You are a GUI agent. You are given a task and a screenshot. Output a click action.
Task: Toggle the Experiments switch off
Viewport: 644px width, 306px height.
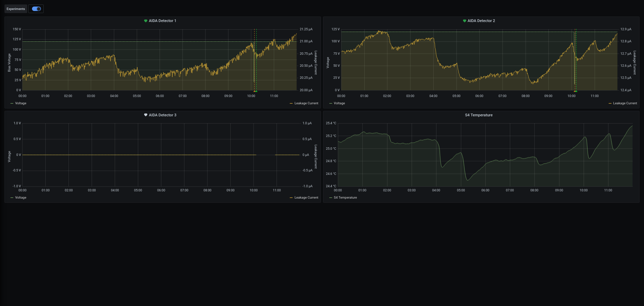[36, 9]
